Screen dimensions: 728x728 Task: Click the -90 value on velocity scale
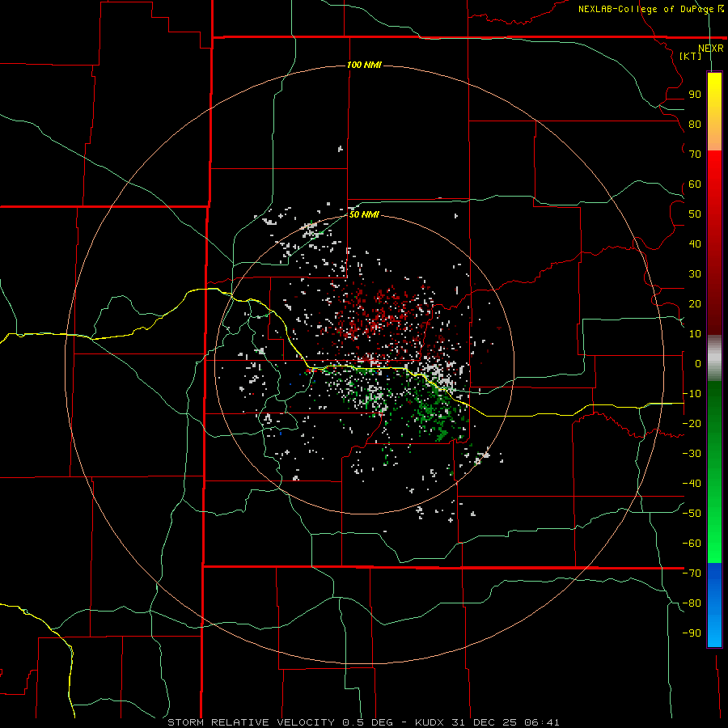tap(692, 633)
